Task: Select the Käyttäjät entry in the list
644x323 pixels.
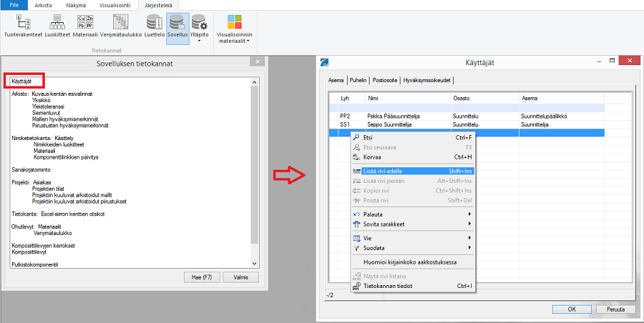Action: pyautogui.click(x=21, y=82)
